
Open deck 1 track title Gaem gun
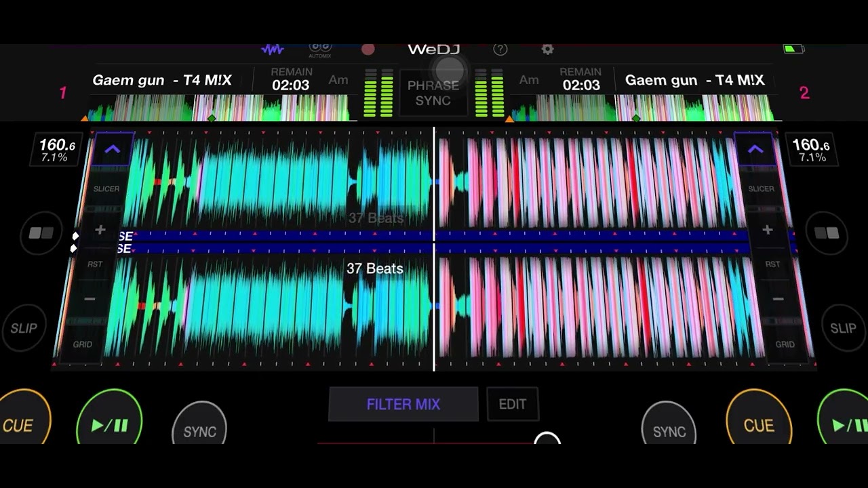pyautogui.click(x=161, y=80)
